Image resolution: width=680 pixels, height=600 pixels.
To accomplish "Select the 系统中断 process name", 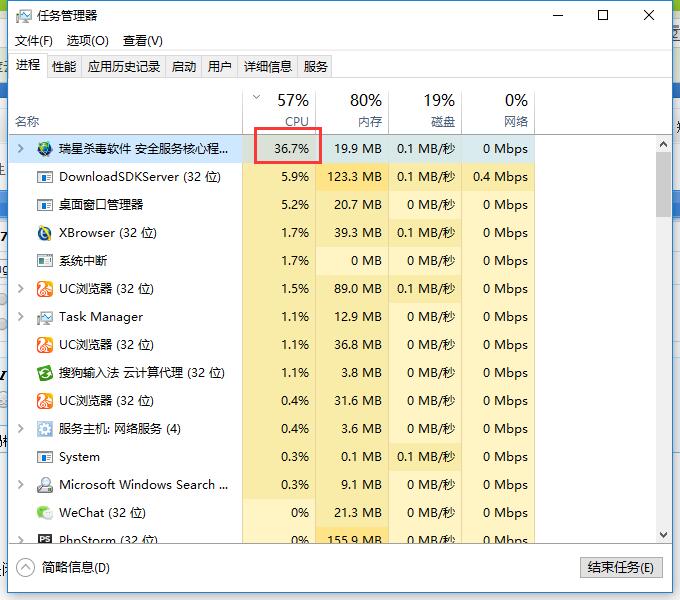I will (x=83, y=261).
